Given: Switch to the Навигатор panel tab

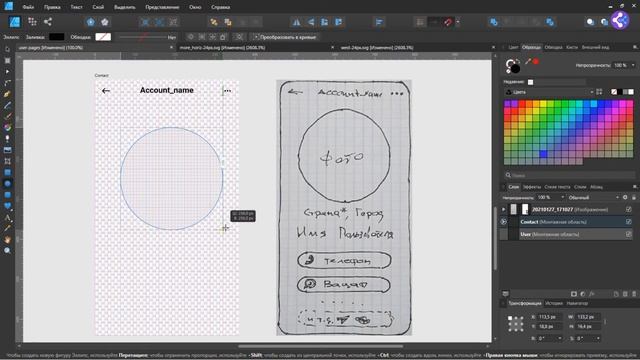Looking at the screenshot, I should [x=577, y=303].
